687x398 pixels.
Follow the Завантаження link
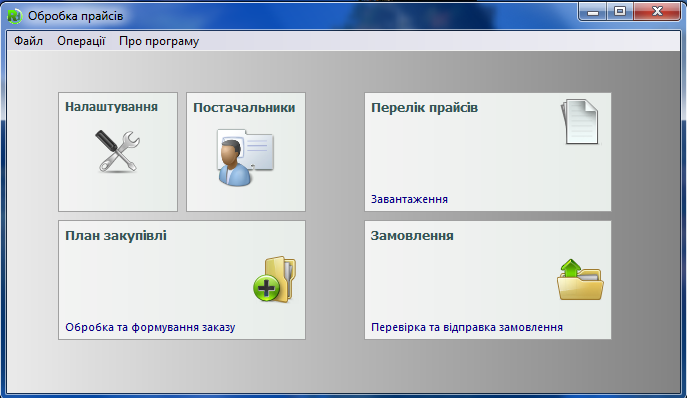point(409,199)
